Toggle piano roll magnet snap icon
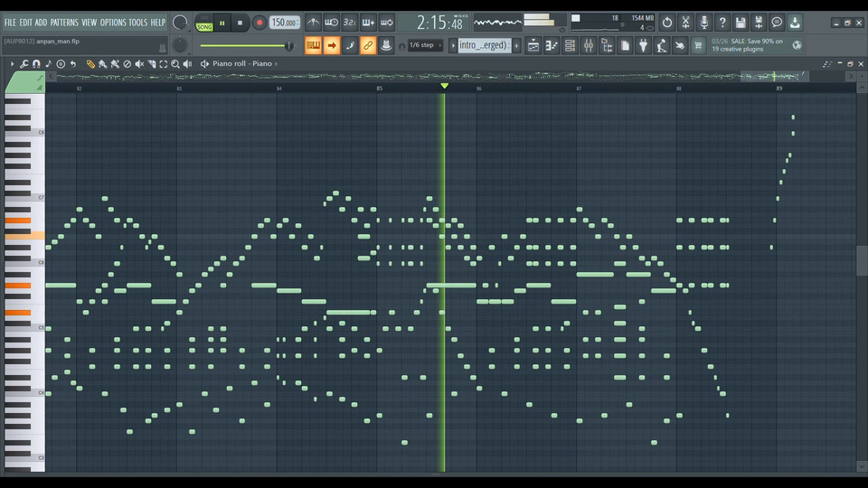Image resolution: width=868 pixels, height=488 pixels. pos(36,64)
